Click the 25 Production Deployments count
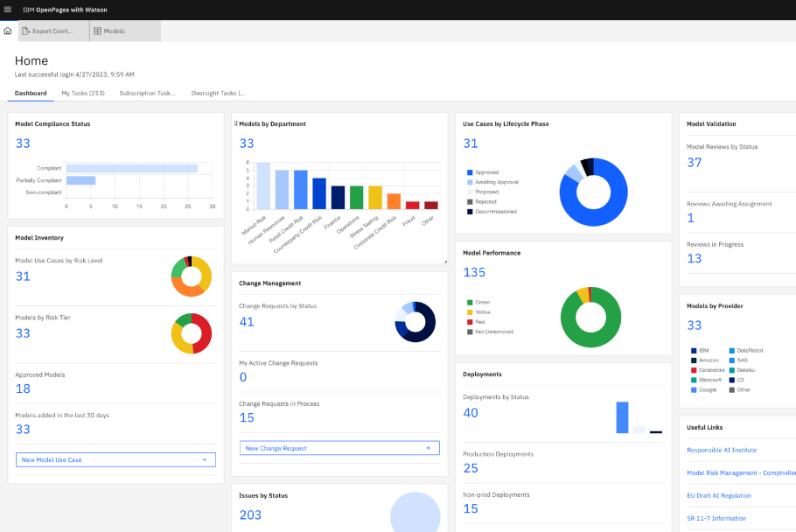796x532 pixels. tap(471, 468)
